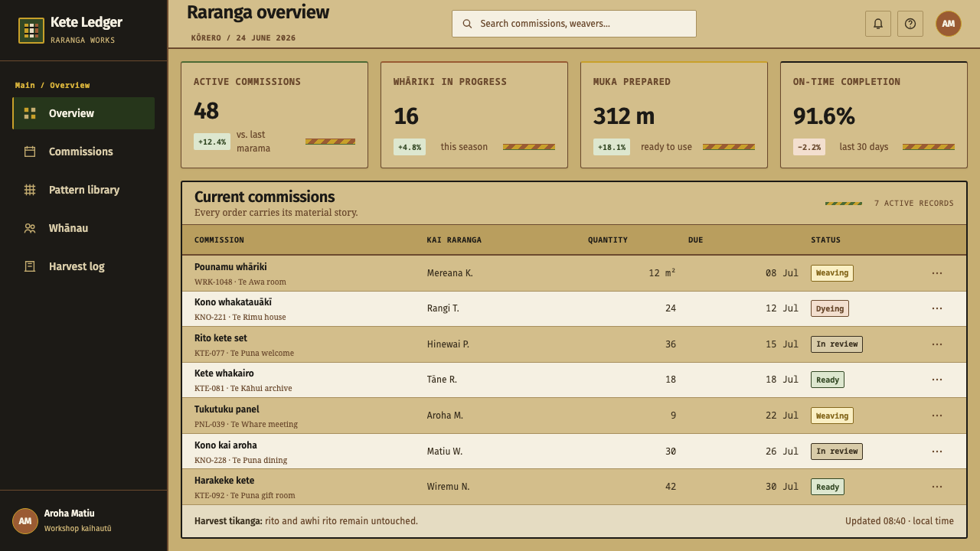Click the Commissions calendar icon
Screen dimensions: 980x551
pos(30,152)
